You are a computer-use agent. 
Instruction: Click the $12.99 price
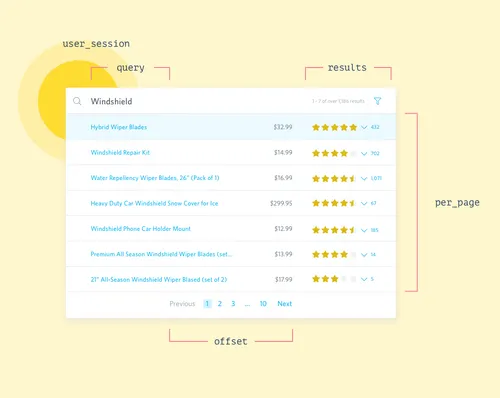(x=283, y=229)
